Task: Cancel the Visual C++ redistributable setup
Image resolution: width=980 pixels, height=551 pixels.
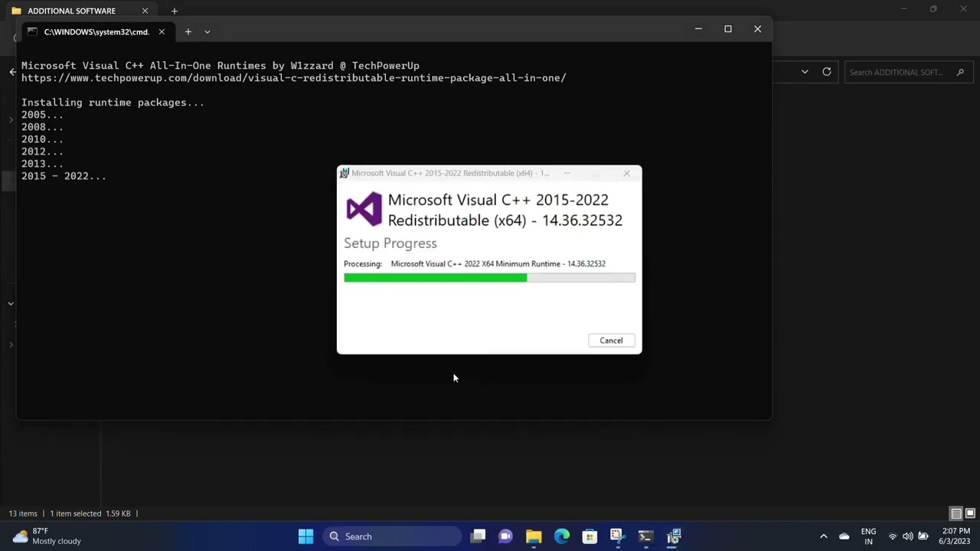Action: point(611,341)
